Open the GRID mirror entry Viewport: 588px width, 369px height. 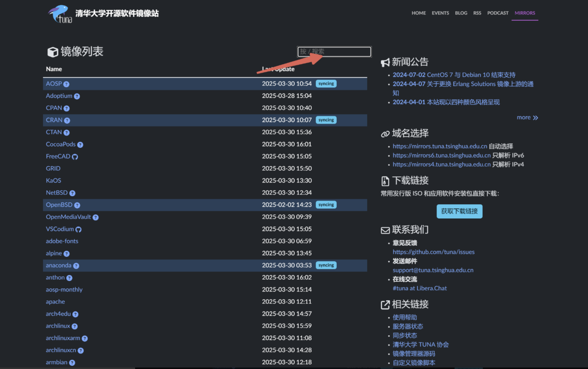click(x=53, y=169)
